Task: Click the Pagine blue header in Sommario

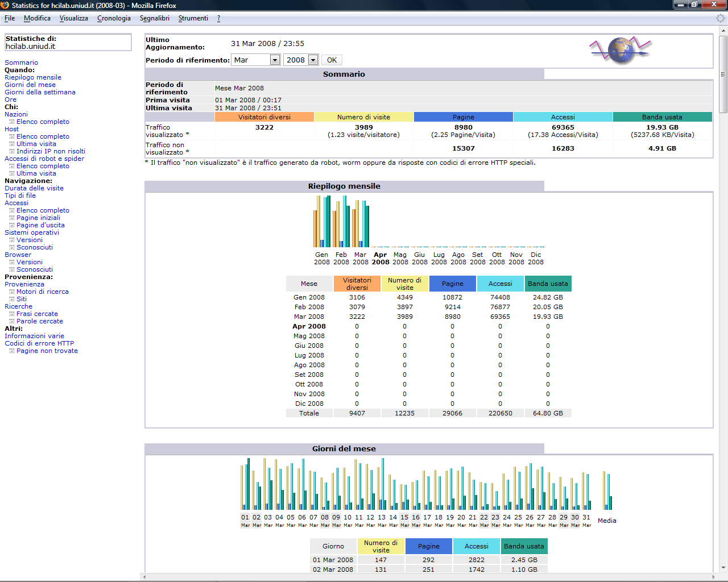Action: click(x=464, y=117)
